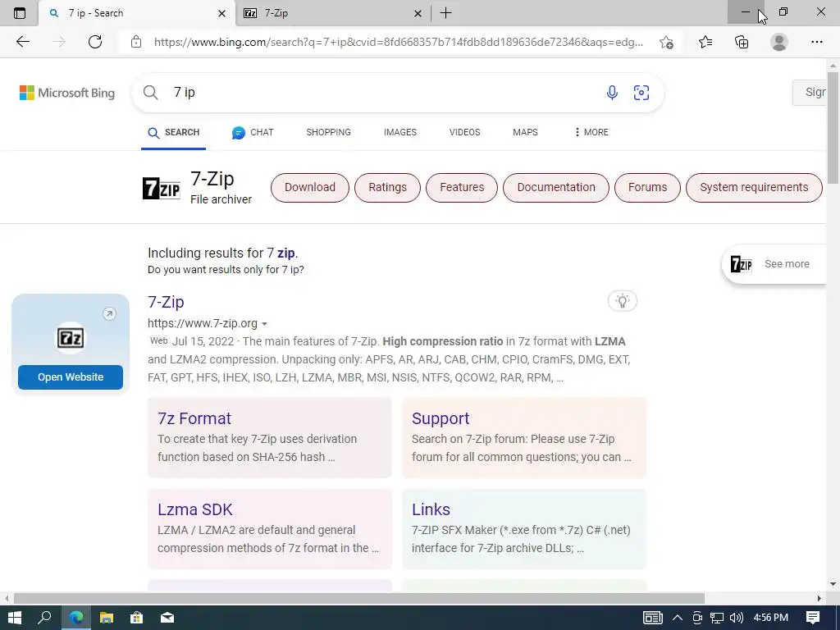The image size is (840, 630).
Task: Select the SEARCH results tab
Action: [x=174, y=132]
